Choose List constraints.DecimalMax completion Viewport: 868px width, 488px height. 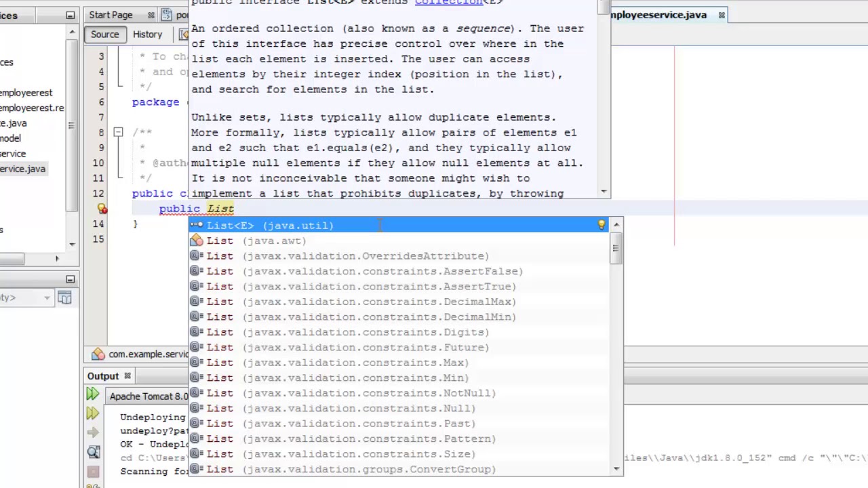click(399, 302)
